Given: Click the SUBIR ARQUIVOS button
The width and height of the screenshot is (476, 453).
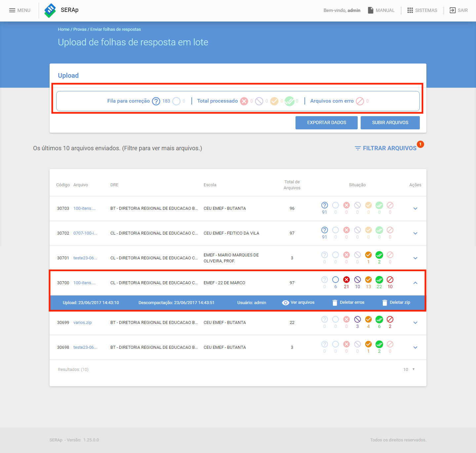Looking at the screenshot, I should [x=390, y=122].
